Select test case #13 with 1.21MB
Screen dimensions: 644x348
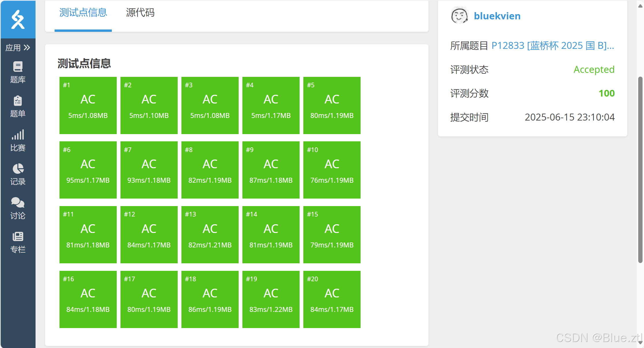point(210,234)
